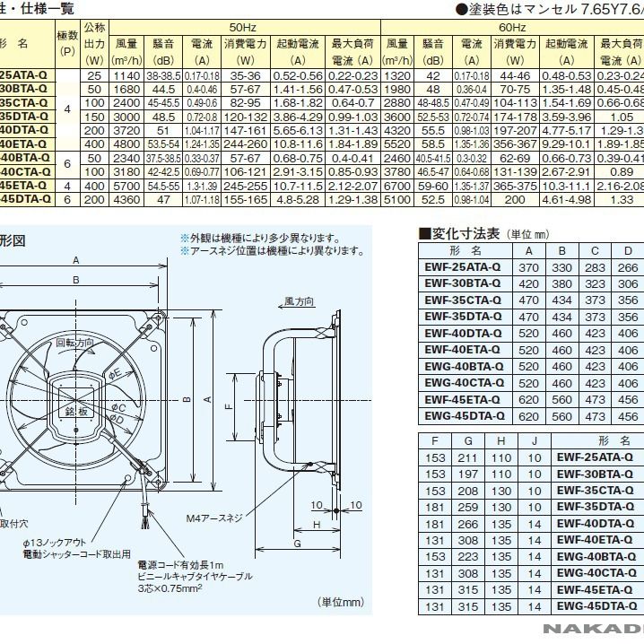Click the 騒音 header under 50Hz
Screen dimensions: 644x644
click(x=164, y=43)
